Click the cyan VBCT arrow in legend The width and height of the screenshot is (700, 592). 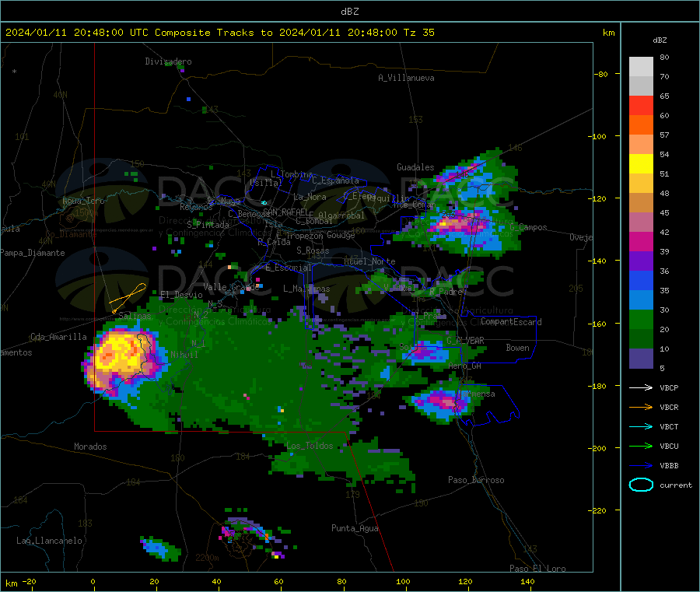pyautogui.click(x=641, y=426)
